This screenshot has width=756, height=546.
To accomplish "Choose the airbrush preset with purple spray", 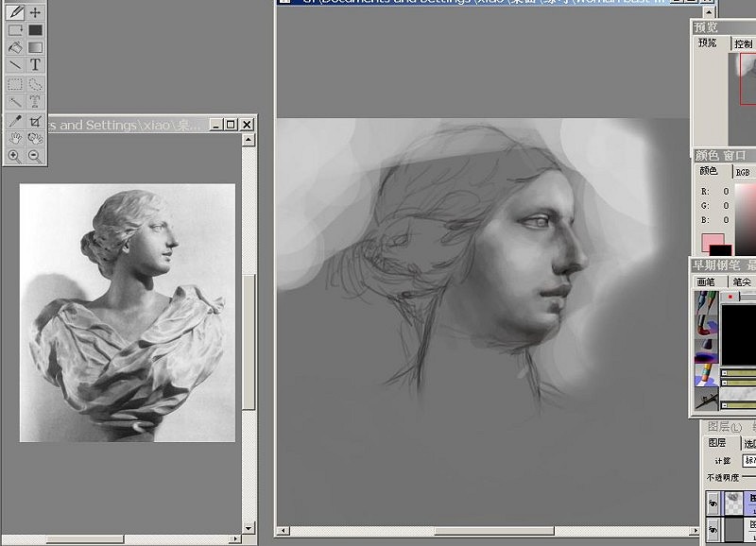I will pyautogui.click(x=706, y=350).
